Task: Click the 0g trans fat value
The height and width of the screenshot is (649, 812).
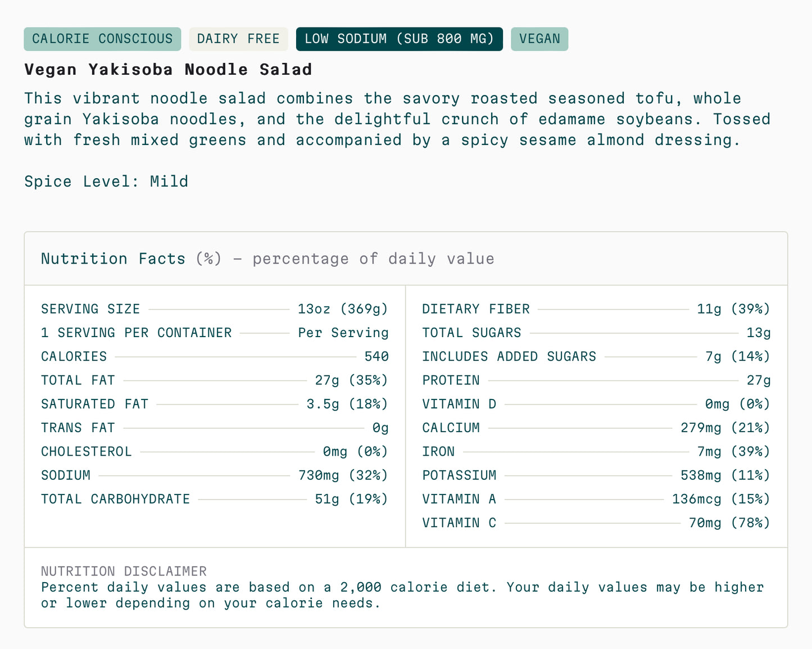Action: click(x=380, y=428)
